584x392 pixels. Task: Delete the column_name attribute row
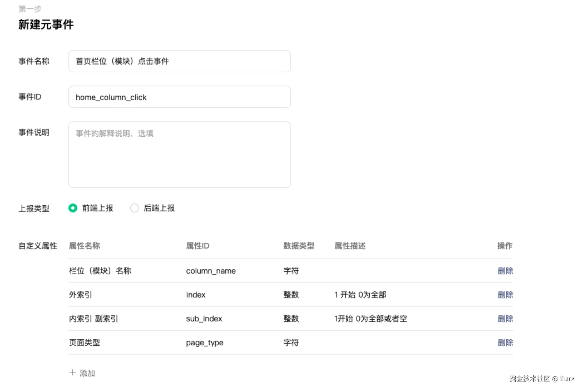505,271
